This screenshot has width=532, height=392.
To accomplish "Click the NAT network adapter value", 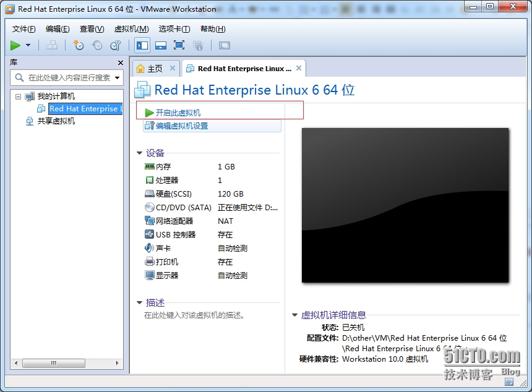I will 225,221.
